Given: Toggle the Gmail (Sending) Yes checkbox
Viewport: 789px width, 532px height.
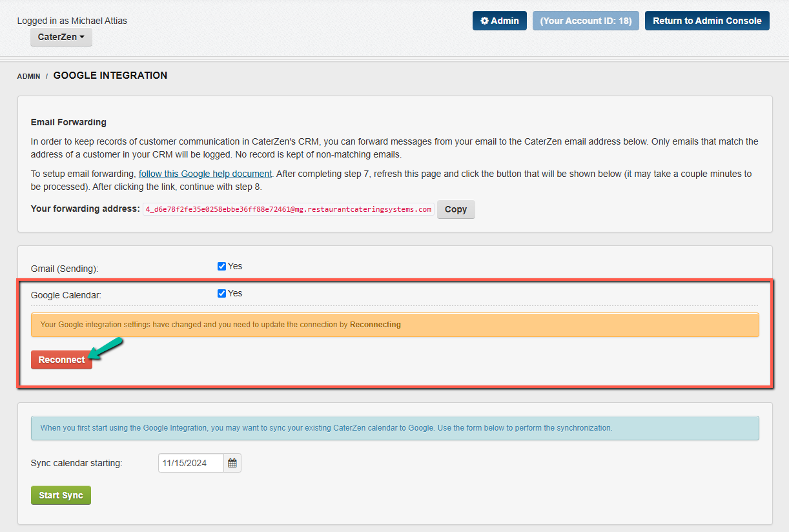Looking at the screenshot, I should (x=221, y=266).
